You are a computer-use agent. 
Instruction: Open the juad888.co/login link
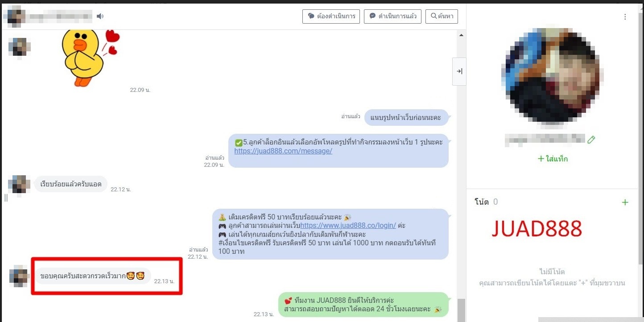[348, 225]
